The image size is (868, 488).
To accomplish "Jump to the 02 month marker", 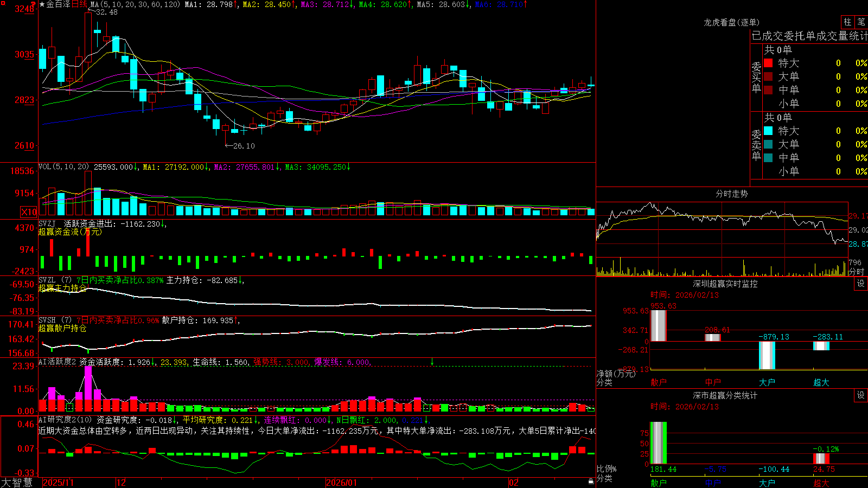I will [513, 483].
